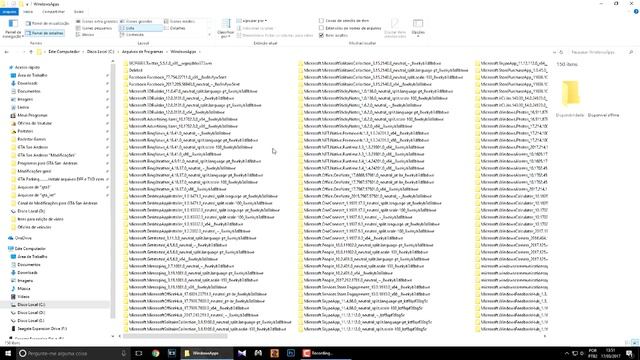640x360 pixels.
Task: Open Windows Start menu
Action: coord(7,353)
